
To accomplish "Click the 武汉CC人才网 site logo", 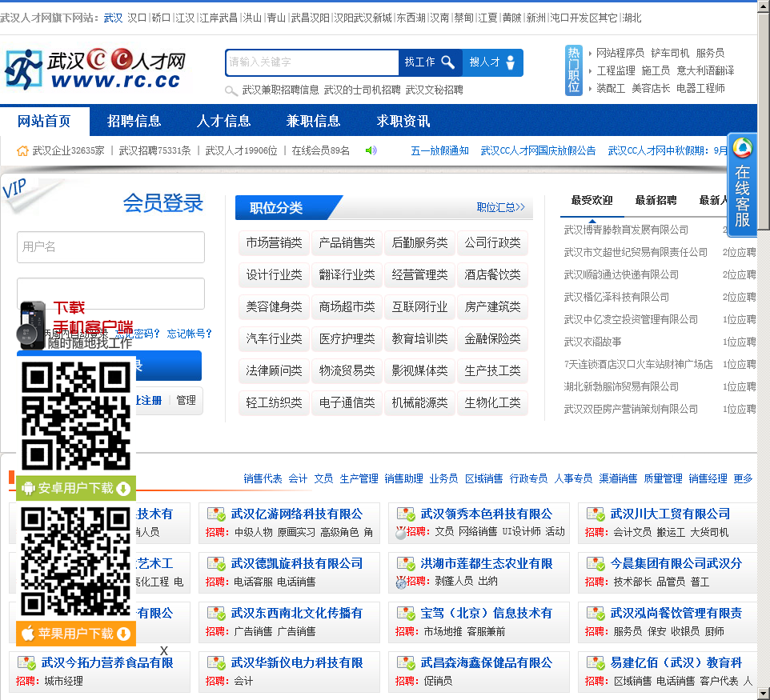I will click(x=96, y=70).
